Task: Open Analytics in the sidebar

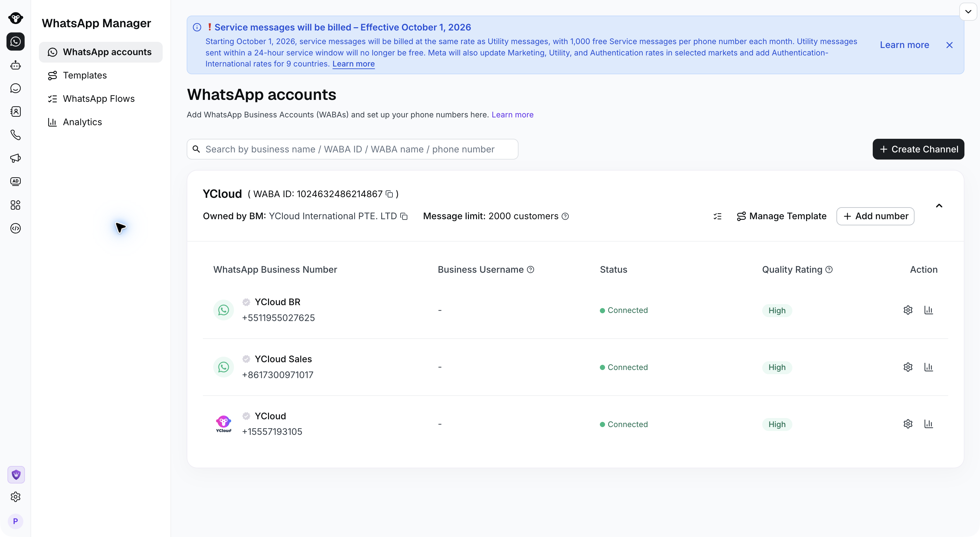Action: point(101,122)
